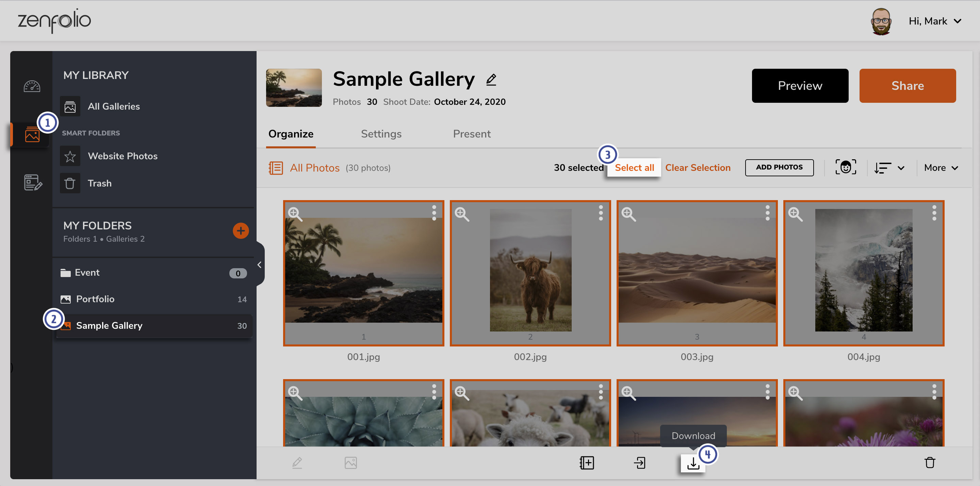Click the All Photos link

point(314,168)
